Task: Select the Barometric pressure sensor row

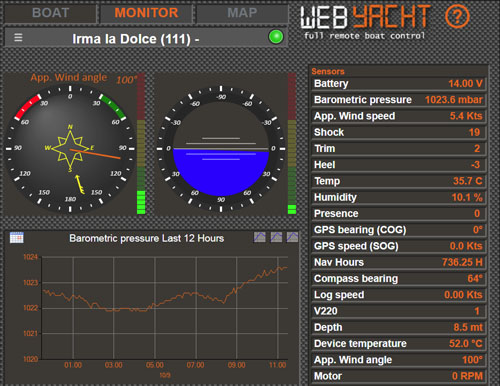Action: (x=398, y=100)
